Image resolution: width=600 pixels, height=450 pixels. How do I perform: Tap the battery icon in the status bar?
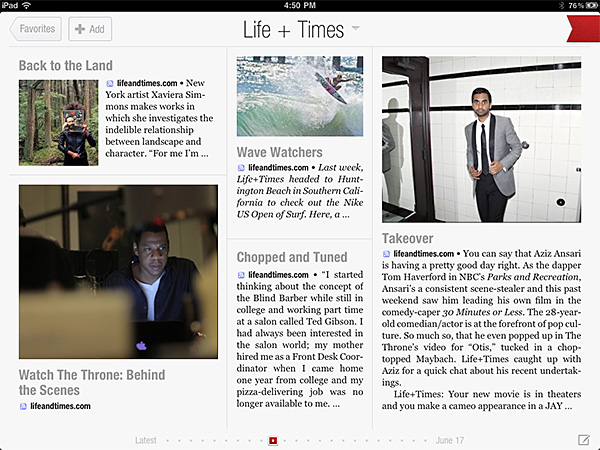(x=592, y=5)
